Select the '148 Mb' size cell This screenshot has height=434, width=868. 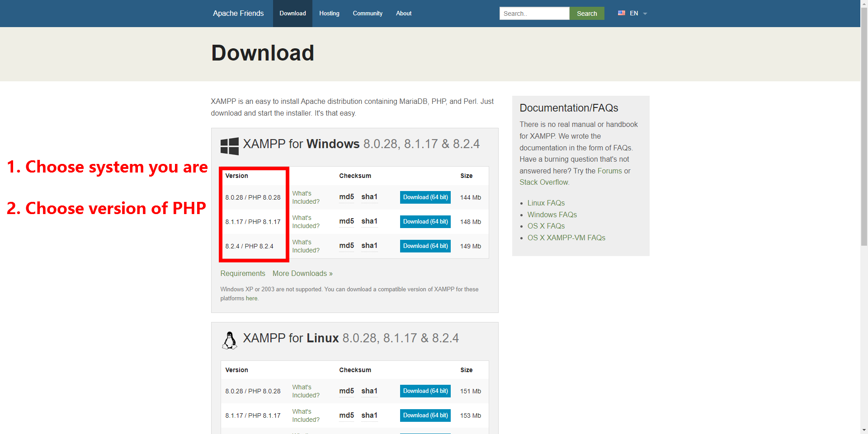471,222
